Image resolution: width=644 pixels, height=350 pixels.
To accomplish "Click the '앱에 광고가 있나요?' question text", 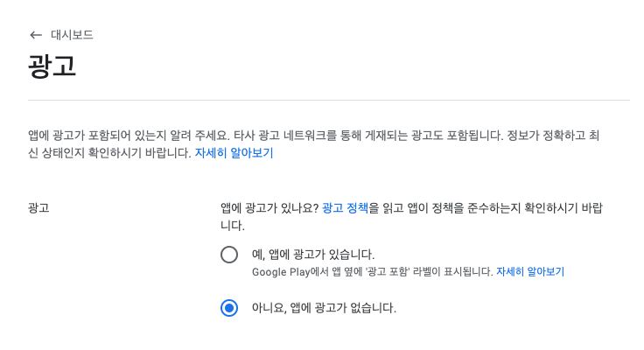I will pos(269,208).
